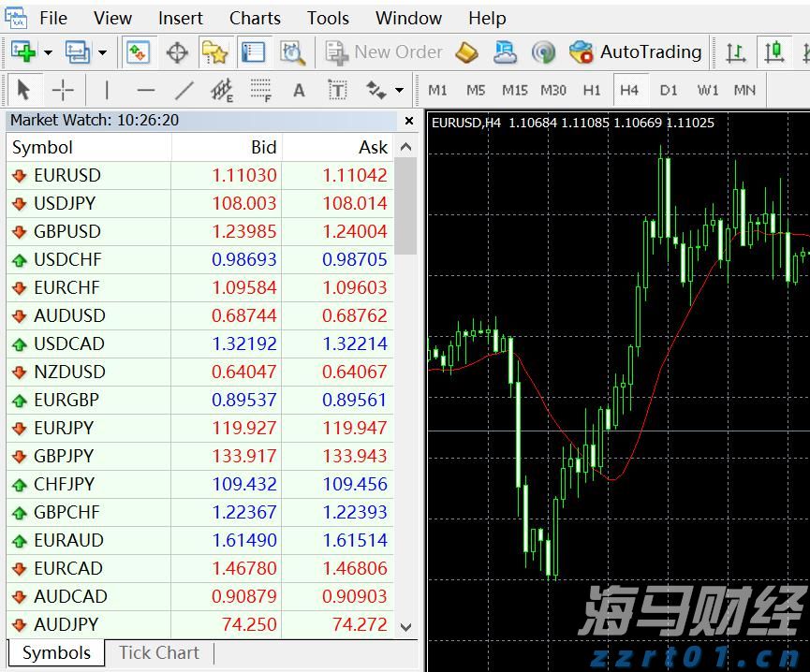Screen dimensions: 810x672
Task: Draw a horizontal line on chart
Action: [145, 90]
